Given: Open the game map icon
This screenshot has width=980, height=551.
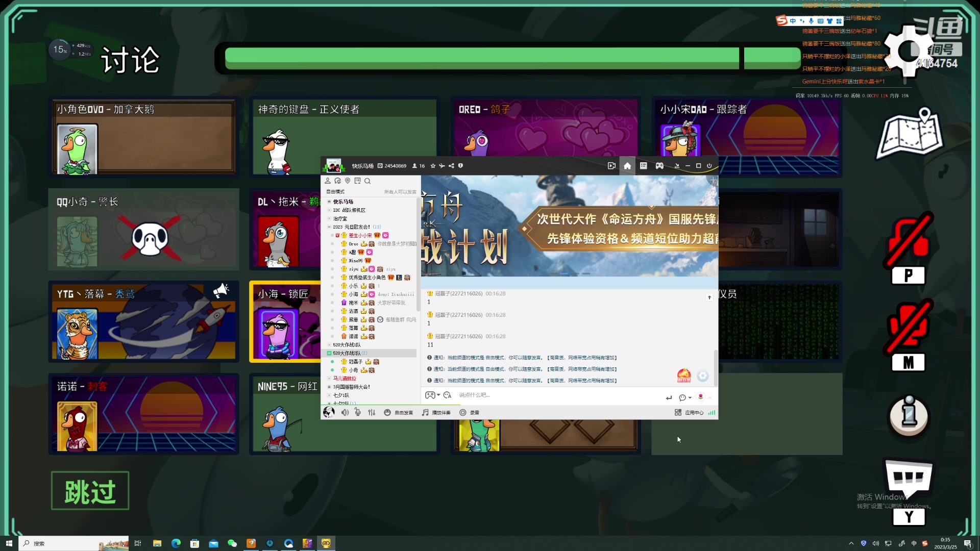Looking at the screenshot, I should (x=910, y=134).
